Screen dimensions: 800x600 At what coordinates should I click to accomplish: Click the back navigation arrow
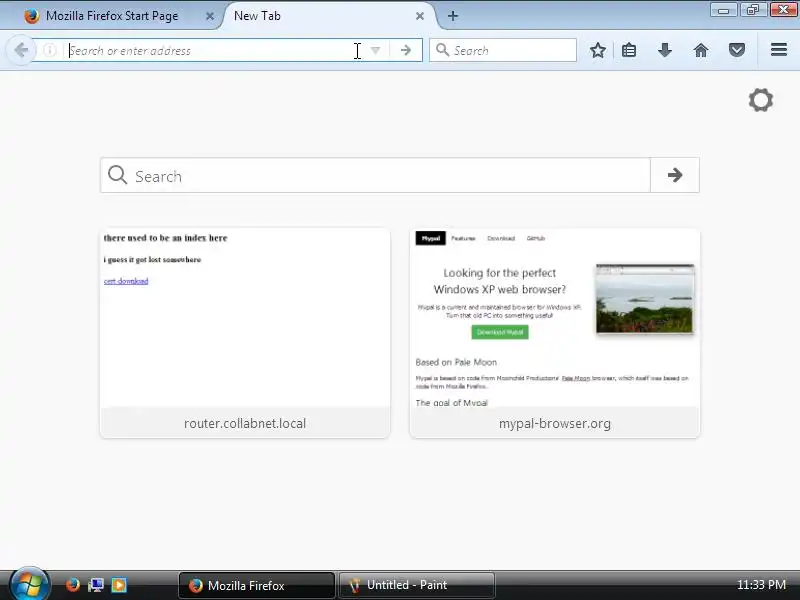(21, 50)
